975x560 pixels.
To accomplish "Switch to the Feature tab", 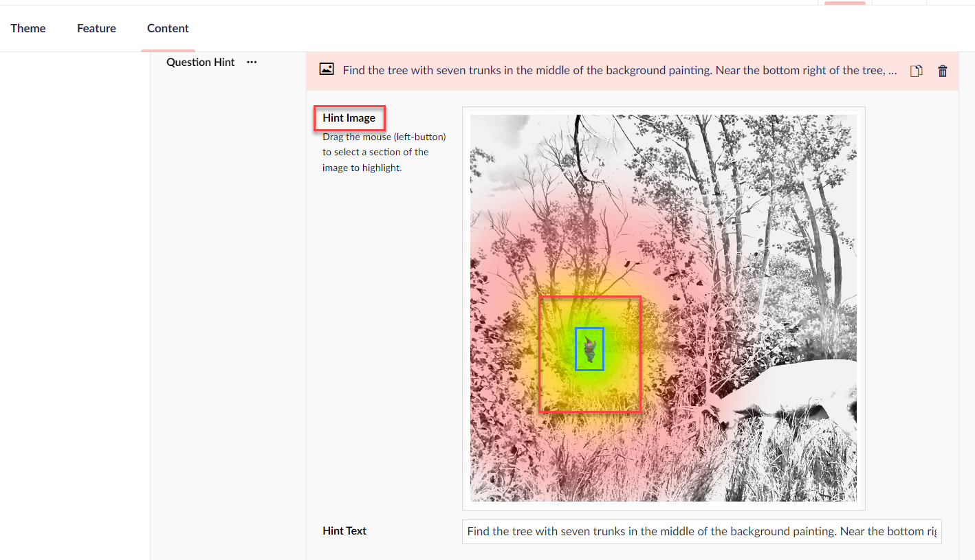I will tap(96, 28).
